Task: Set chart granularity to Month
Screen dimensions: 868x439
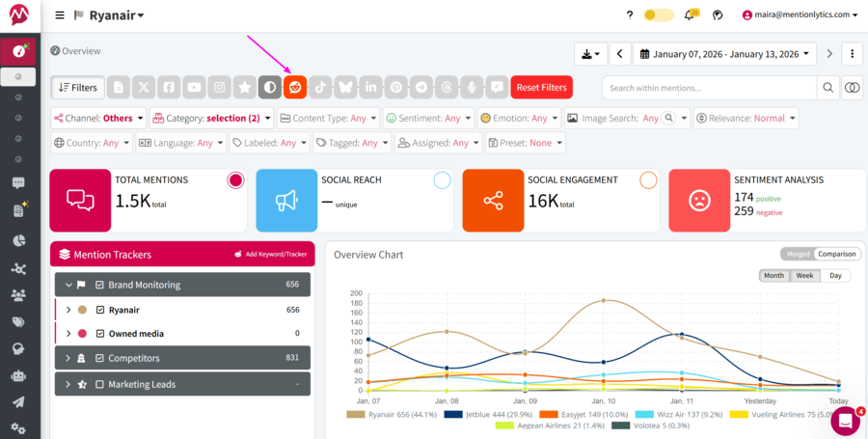Action: [x=773, y=276]
